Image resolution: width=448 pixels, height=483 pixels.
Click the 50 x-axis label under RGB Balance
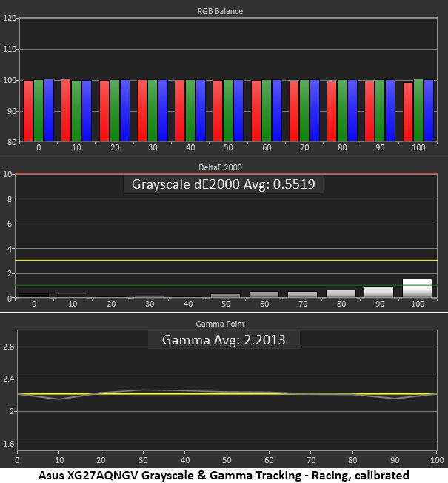tap(228, 147)
